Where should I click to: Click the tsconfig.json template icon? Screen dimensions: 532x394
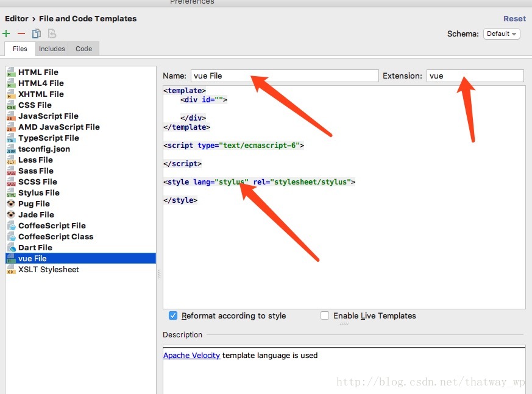coord(11,149)
